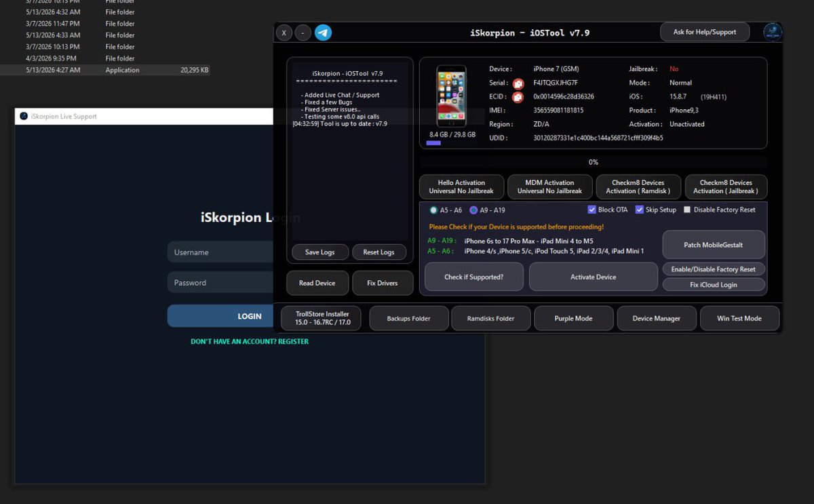This screenshot has width=814, height=504.
Task: Click the IMEI value 356559081181815
Action: click(558, 110)
